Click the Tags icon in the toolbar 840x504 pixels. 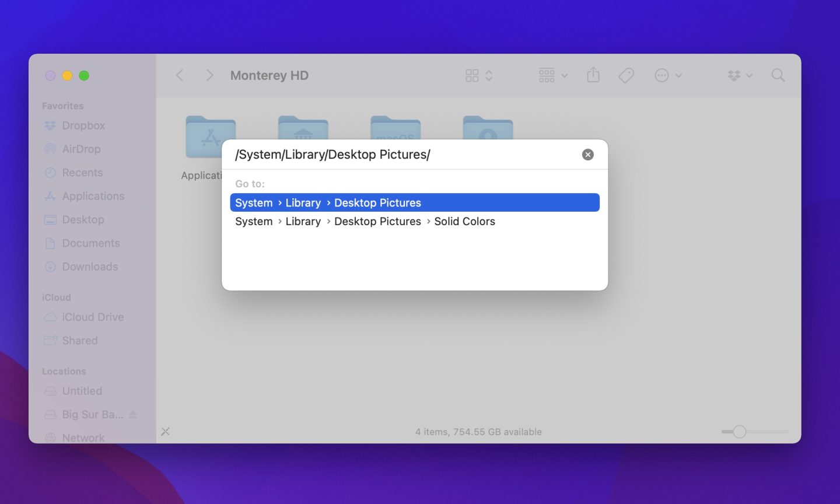click(626, 75)
